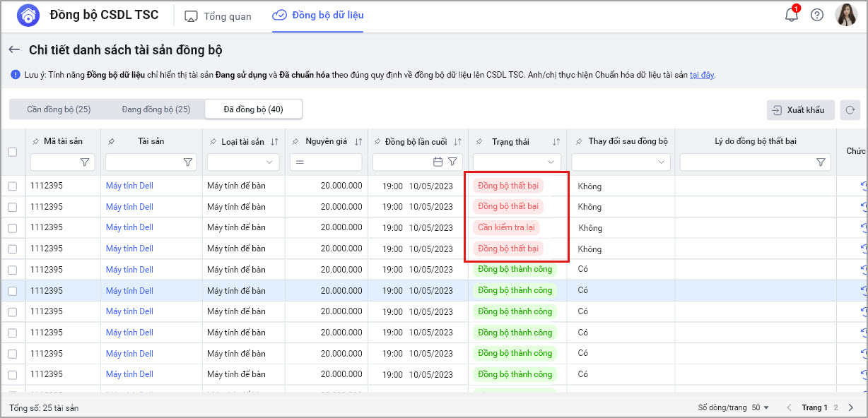This screenshot has height=418, width=868.
Task: Open the Loại tài sản filter dropdown
Action: (244, 162)
